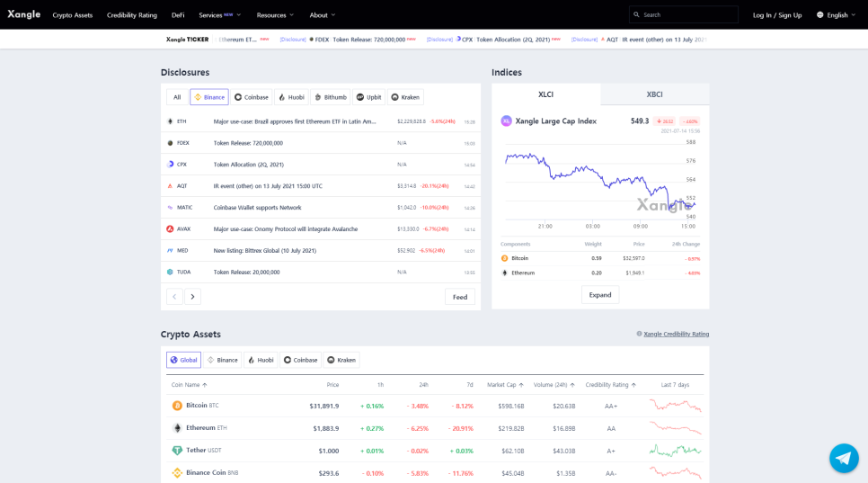Click the AVAX coin icon in Disclosures
Viewport: 868px width, 483px height.
tap(170, 228)
